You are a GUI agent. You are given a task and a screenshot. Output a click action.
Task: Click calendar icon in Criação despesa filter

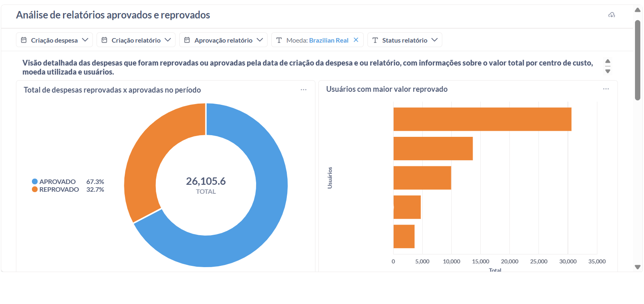[x=24, y=40]
